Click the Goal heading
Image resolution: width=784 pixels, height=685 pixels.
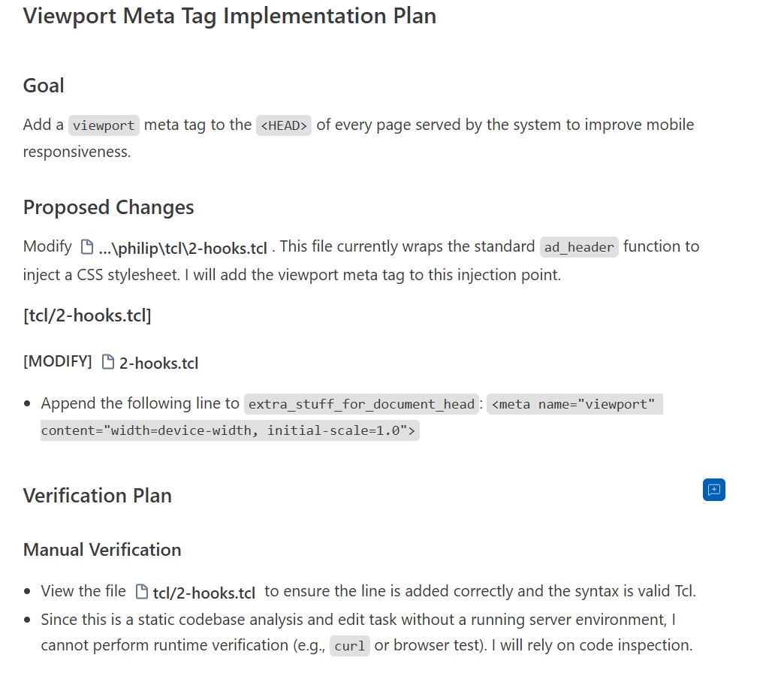point(44,86)
